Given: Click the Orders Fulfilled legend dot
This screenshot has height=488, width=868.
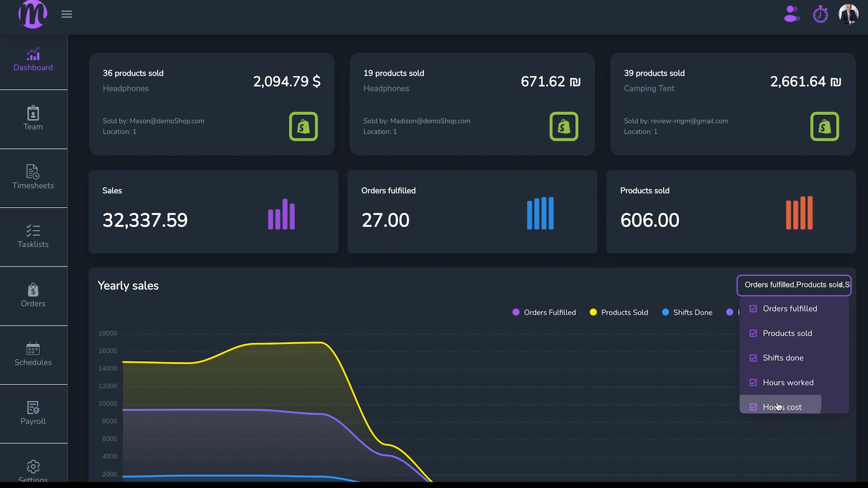Looking at the screenshot, I should (516, 312).
